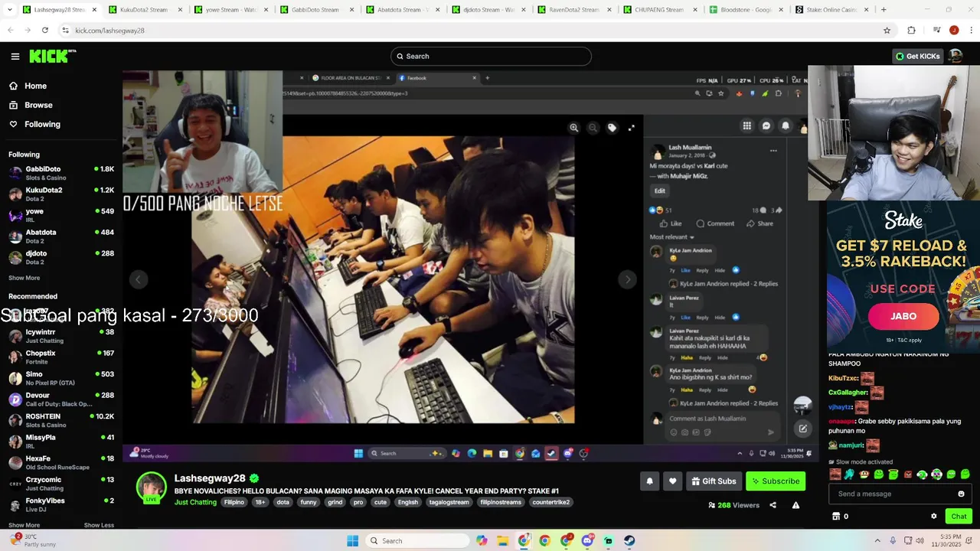Click the share stream icon
The image size is (980, 551).
[773, 505]
